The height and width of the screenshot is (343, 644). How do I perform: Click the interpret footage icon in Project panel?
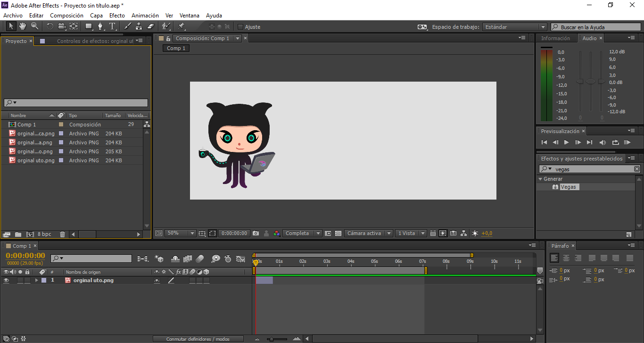point(7,234)
